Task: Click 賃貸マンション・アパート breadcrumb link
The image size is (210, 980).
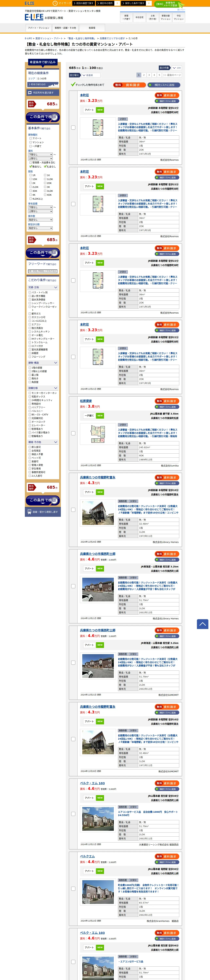Action: pyautogui.click(x=49, y=38)
